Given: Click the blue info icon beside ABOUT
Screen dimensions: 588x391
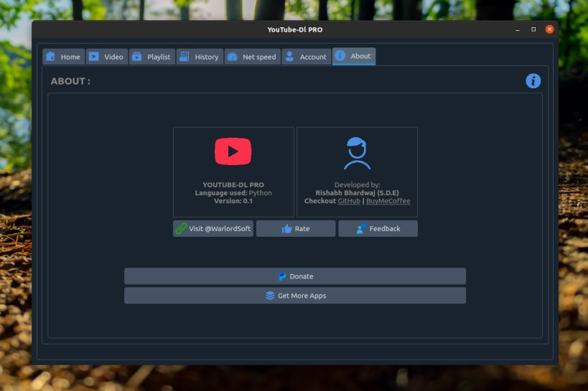Looking at the screenshot, I should point(533,81).
